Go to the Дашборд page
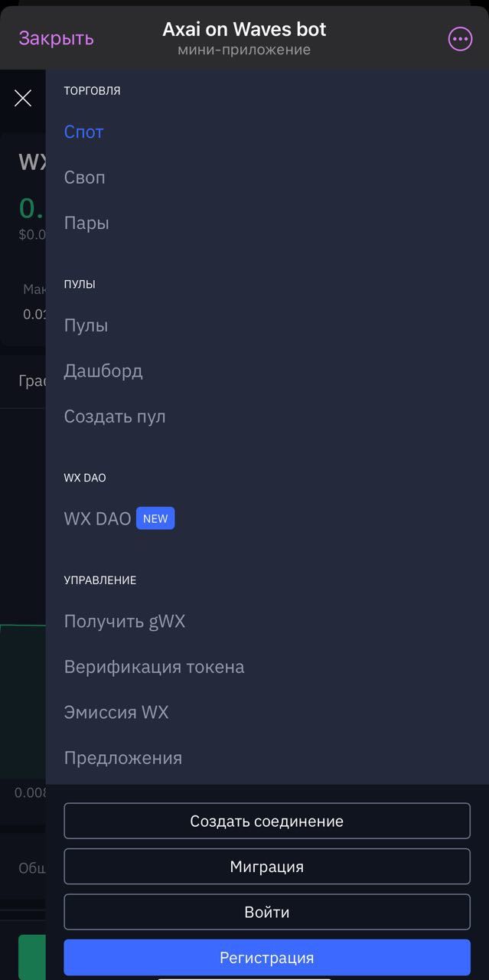The image size is (489, 980). click(x=104, y=371)
